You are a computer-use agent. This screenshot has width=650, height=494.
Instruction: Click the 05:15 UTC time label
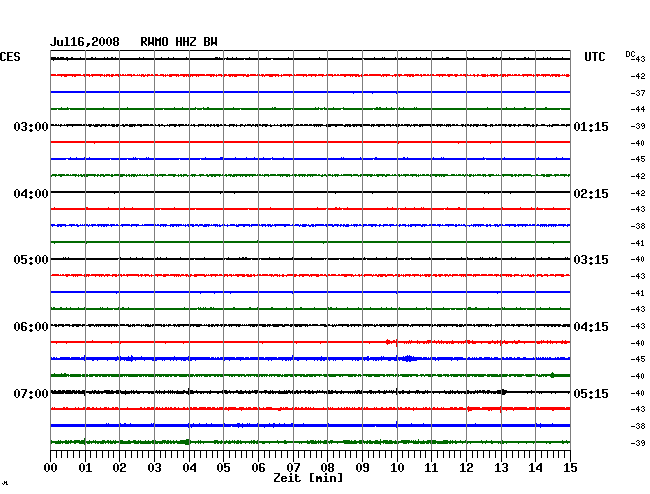[591, 393]
